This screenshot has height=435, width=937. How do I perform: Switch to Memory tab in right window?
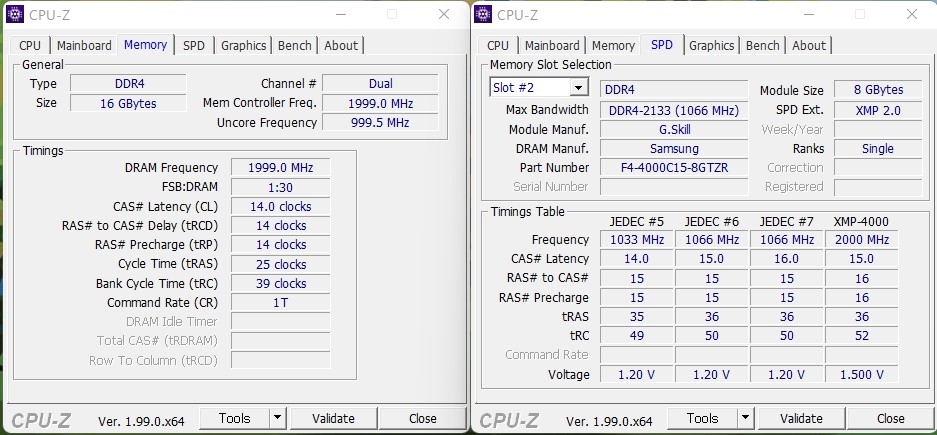point(613,45)
